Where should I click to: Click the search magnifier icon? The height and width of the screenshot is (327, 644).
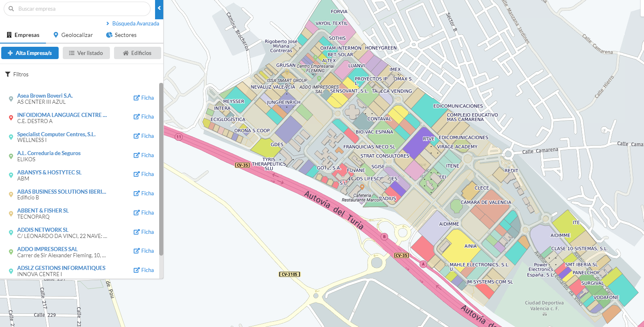pyautogui.click(x=11, y=9)
